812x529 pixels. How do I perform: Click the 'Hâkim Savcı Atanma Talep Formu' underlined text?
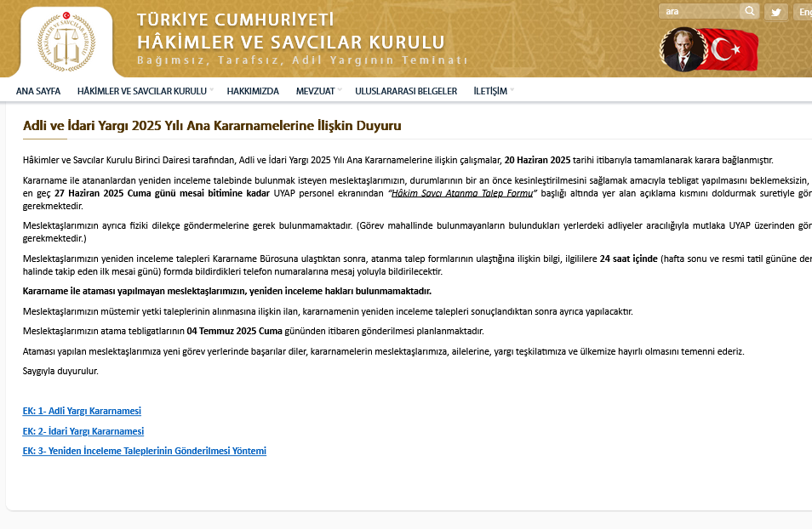pyautogui.click(x=462, y=193)
